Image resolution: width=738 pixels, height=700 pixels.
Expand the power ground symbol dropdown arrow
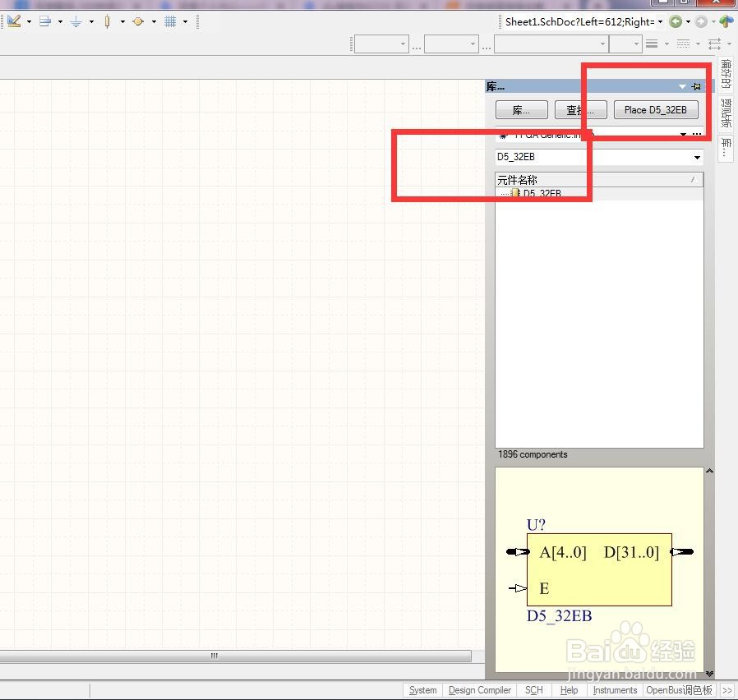click(91, 21)
